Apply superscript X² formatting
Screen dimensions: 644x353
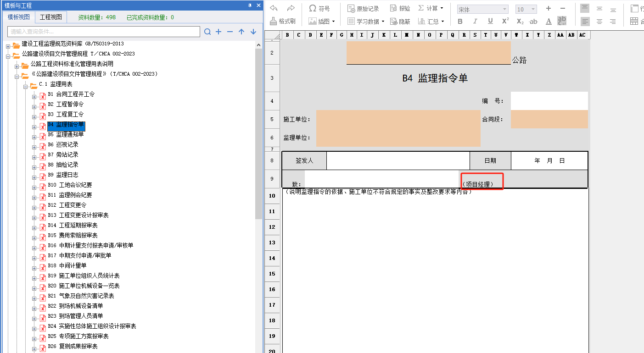tap(505, 21)
